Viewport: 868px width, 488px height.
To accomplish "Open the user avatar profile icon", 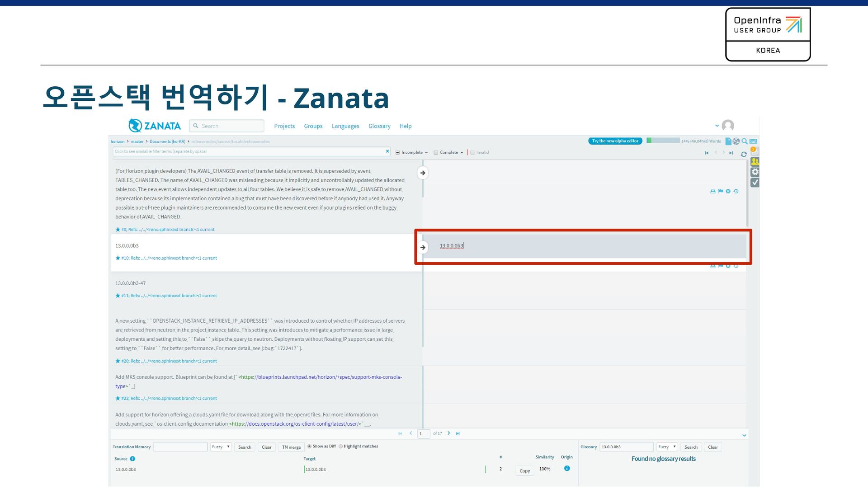I will (728, 126).
